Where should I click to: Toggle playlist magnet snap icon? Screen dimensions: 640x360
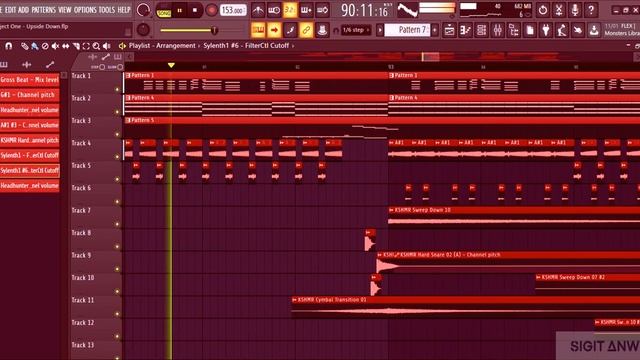click(x=9, y=46)
